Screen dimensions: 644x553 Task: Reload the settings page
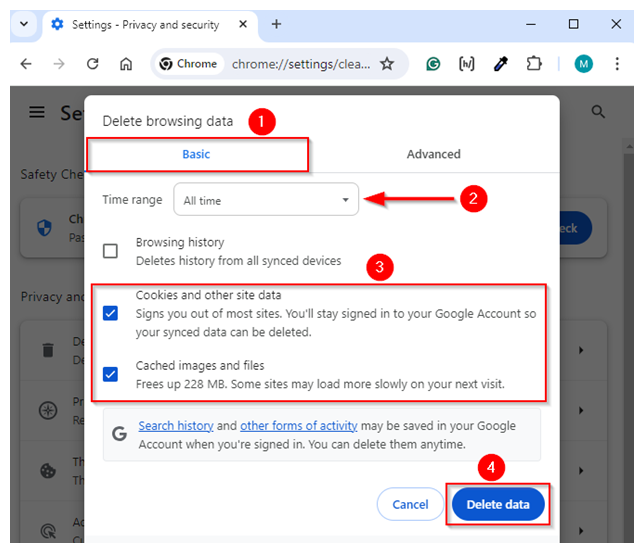pos(93,64)
